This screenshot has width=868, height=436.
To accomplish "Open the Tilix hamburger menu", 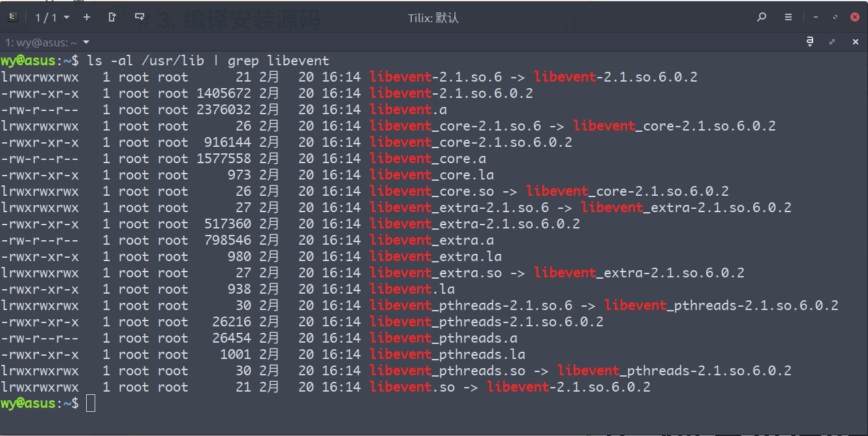I will tap(788, 17).
